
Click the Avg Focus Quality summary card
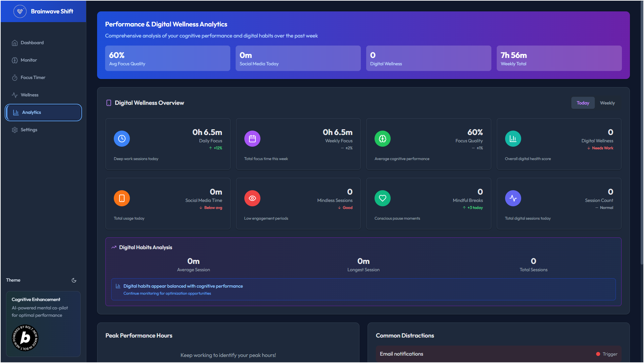pos(167,58)
